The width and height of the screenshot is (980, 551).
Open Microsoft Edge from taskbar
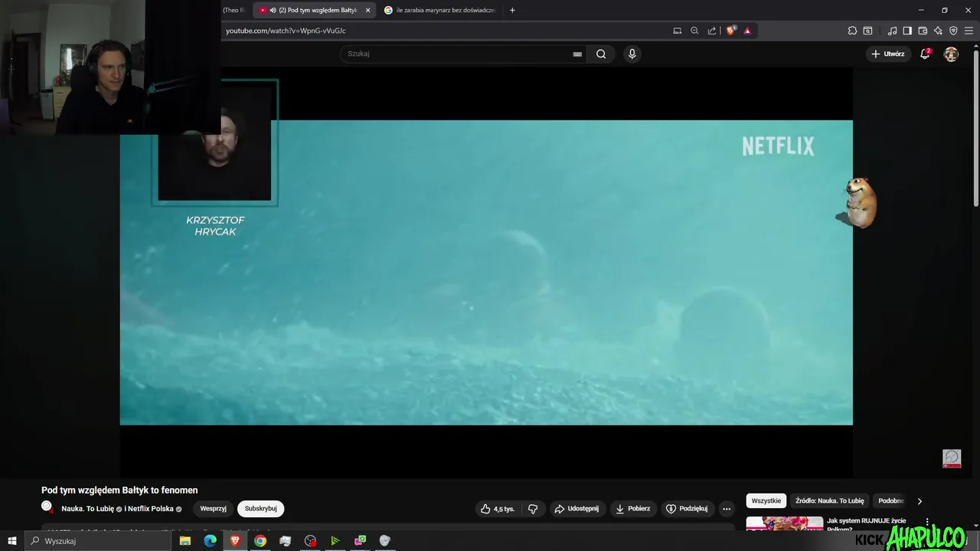210,541
